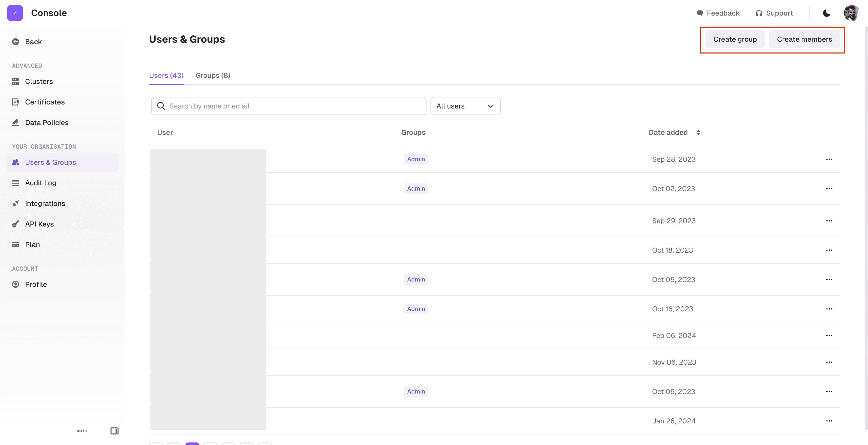
Task: Toggle dark mode with the moon icon
Action: (827, 13)
